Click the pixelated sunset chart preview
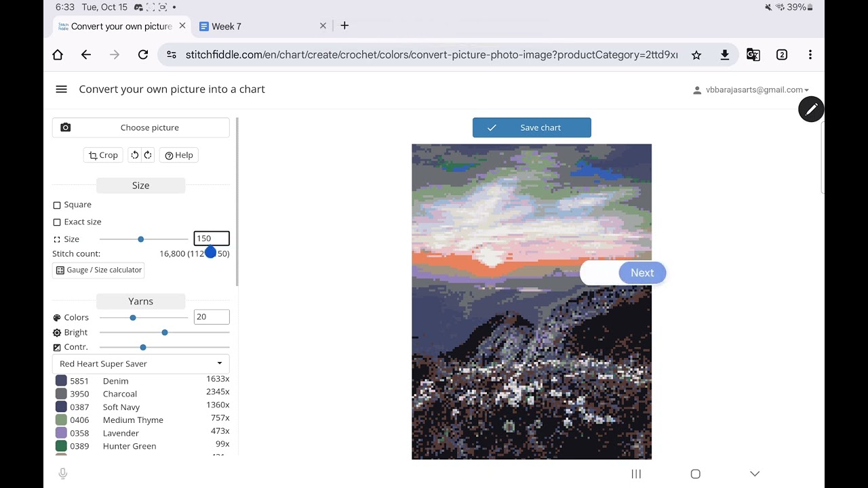The image size is (868, 488). click(532, 302)
